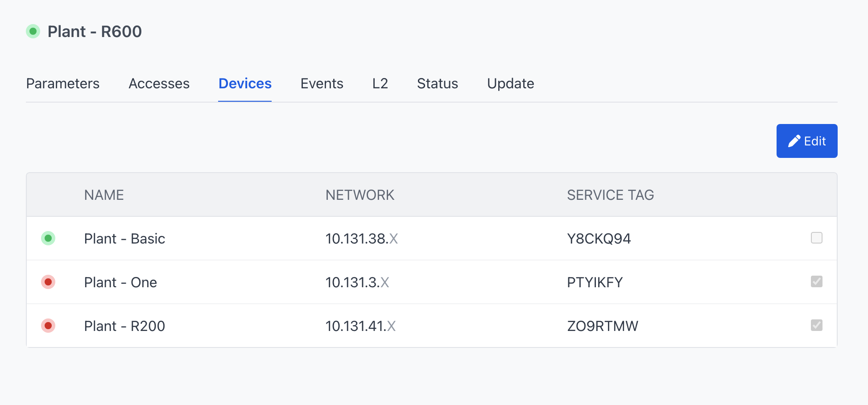Click the Plant - One device name

(120, 282)
